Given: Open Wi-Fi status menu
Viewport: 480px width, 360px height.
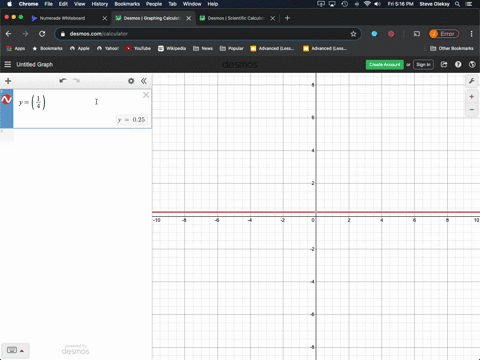Looking at the screenshot, I should 367,4.
